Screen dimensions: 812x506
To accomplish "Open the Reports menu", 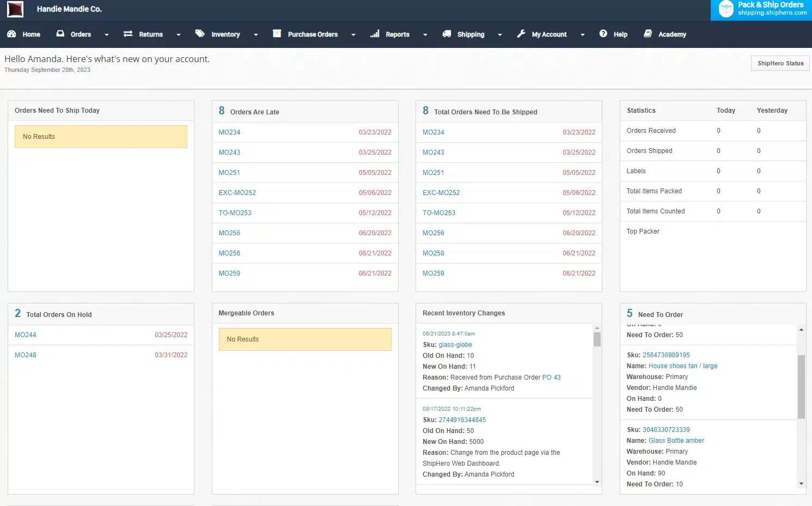I will point(398,34).
